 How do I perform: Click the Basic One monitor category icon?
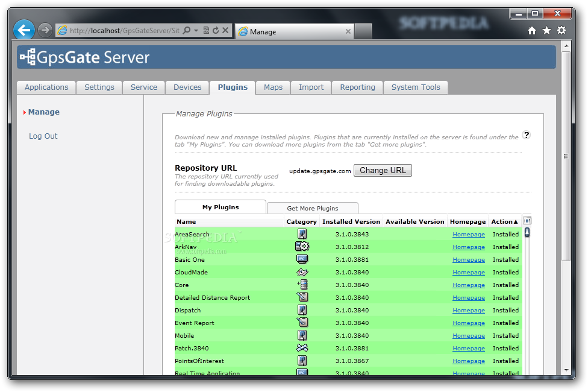pyautogui.click(x=302, y=259)
